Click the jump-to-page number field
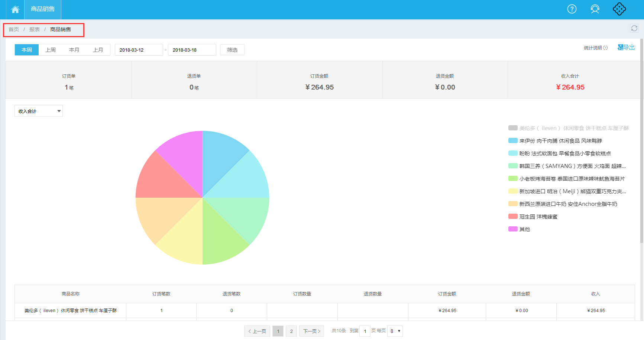The image size is (644, 340). click(x=365, y=331)
